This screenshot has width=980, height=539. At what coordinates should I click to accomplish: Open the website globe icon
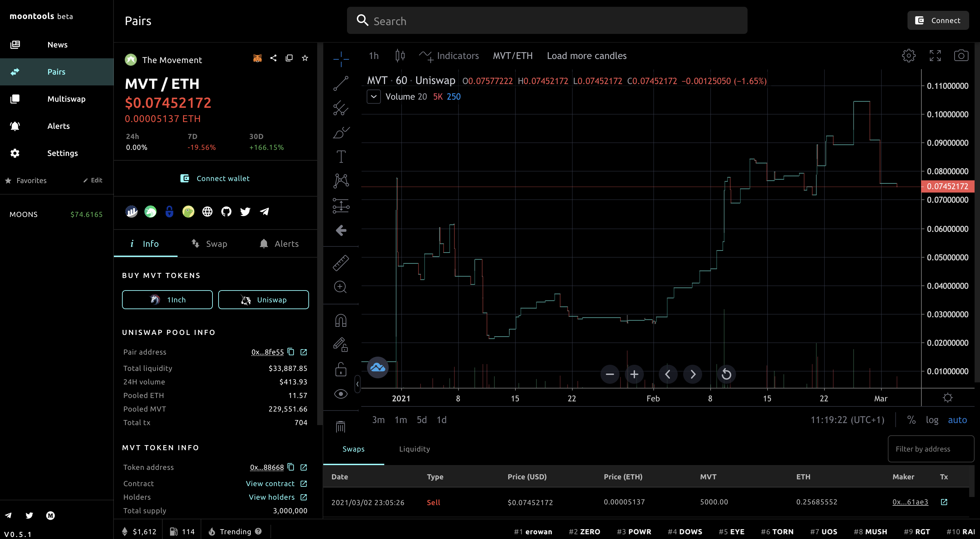pos(207,211)
